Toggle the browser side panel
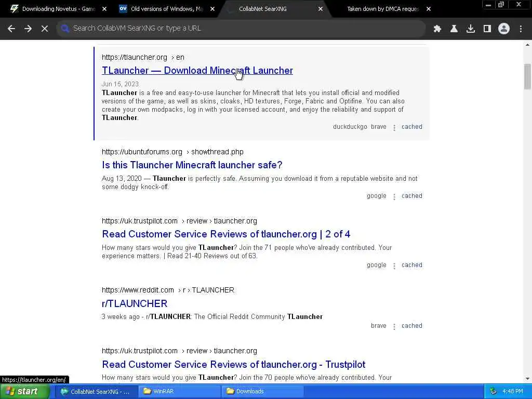Screen dimensions: 532x399 (x=487, y=29)
